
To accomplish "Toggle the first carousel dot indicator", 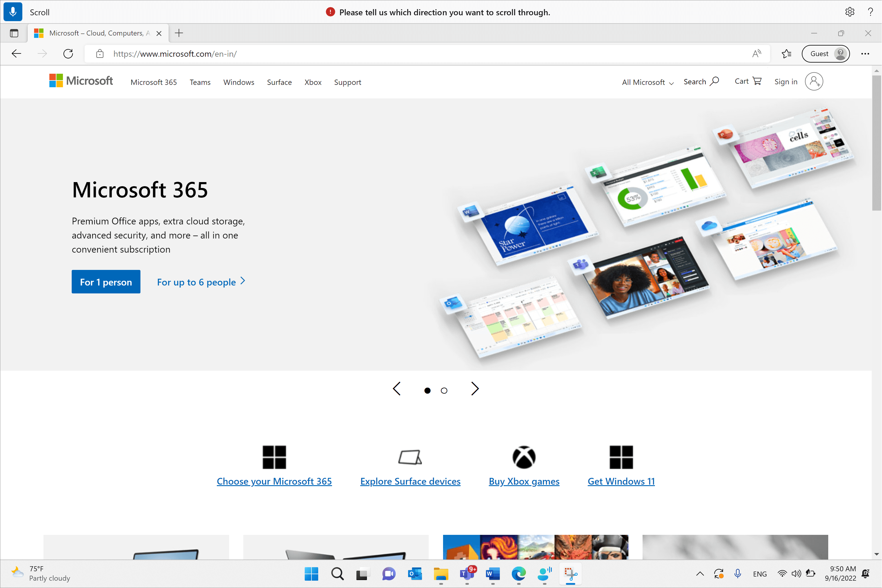I will (427, 390).
